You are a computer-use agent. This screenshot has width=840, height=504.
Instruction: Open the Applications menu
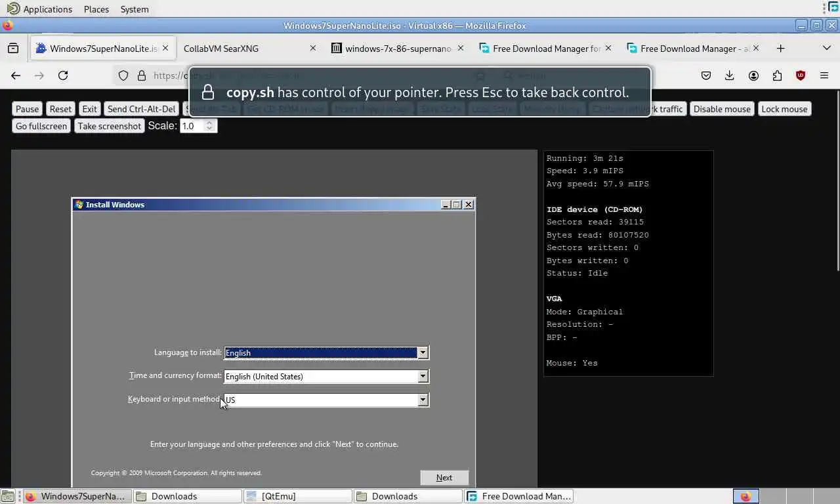click(x=48, y=9)
